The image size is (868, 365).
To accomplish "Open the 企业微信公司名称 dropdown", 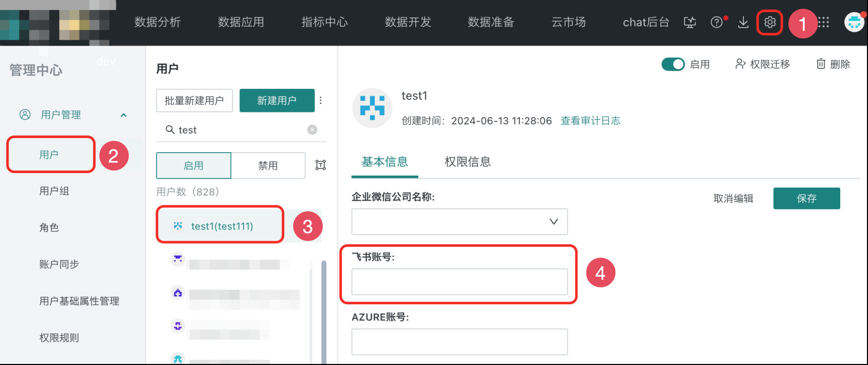I will coord(459,222).
